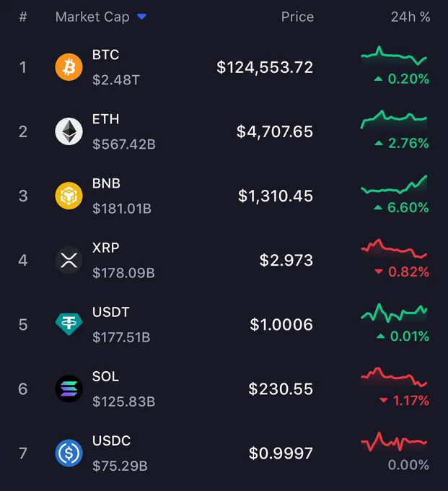Screen dimensions: 448x491
Task: Select the USDC ticker label
Action: [x=111, y=440]
